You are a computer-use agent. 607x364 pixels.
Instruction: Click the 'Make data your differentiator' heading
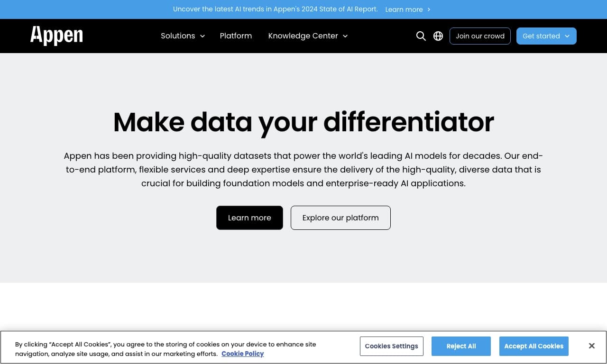pos(303,122)
